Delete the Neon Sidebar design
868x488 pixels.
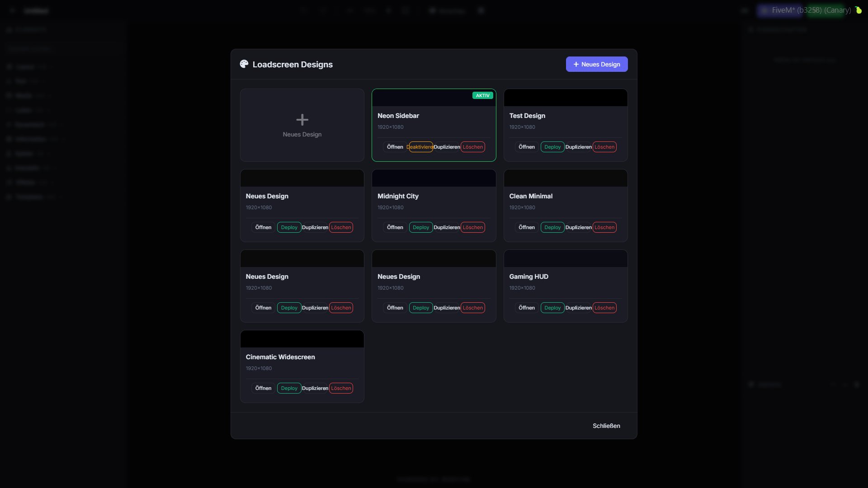click(473, 147)
